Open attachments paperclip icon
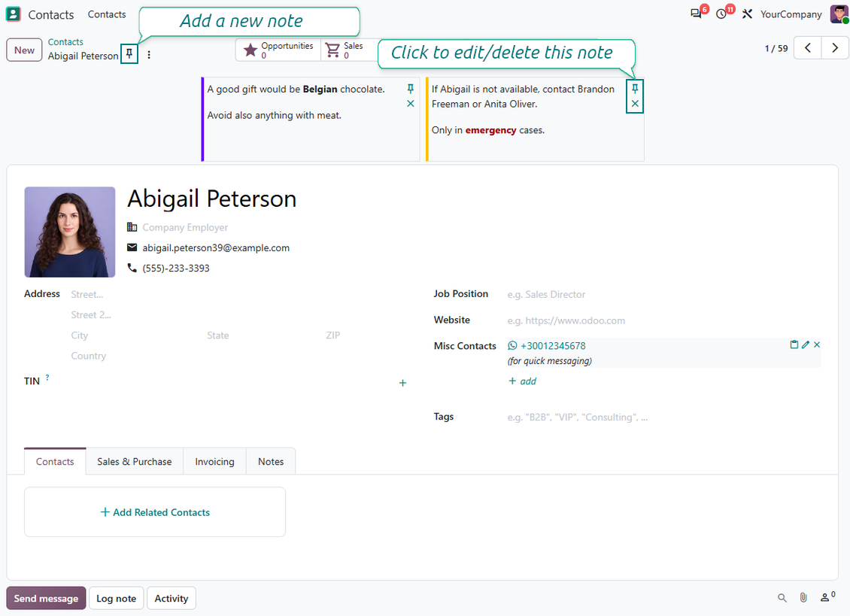Screen dimensions: 850x616 click(803, 597)
